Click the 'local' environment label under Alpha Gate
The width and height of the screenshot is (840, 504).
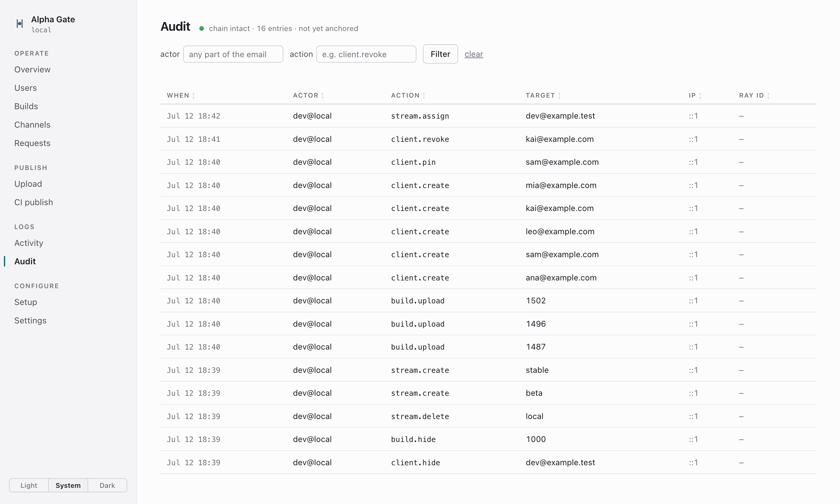point(41,30)
